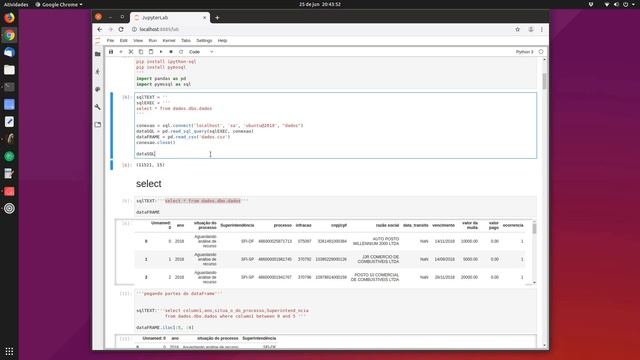640x360 pixels.
Task: Select the JupyterLab browser tab
Action: 169,18
